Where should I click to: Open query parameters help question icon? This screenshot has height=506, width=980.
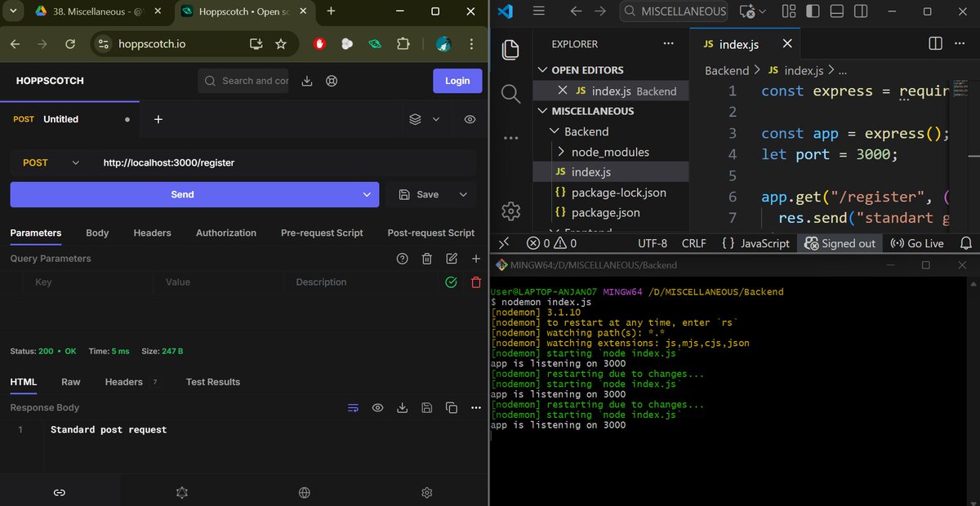coord(402,259)
